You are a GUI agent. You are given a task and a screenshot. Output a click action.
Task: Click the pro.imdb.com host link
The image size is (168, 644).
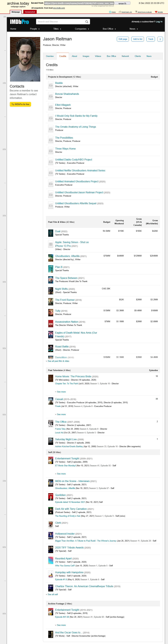(59, 8)
